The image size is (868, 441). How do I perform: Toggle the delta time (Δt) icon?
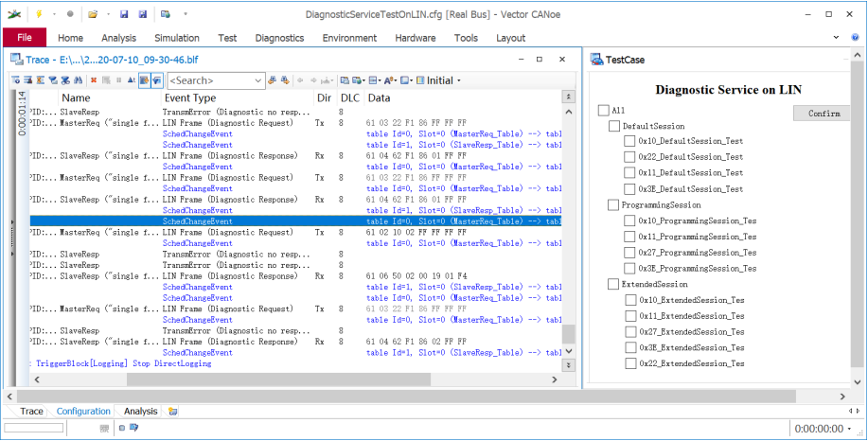tap(132, 80)
